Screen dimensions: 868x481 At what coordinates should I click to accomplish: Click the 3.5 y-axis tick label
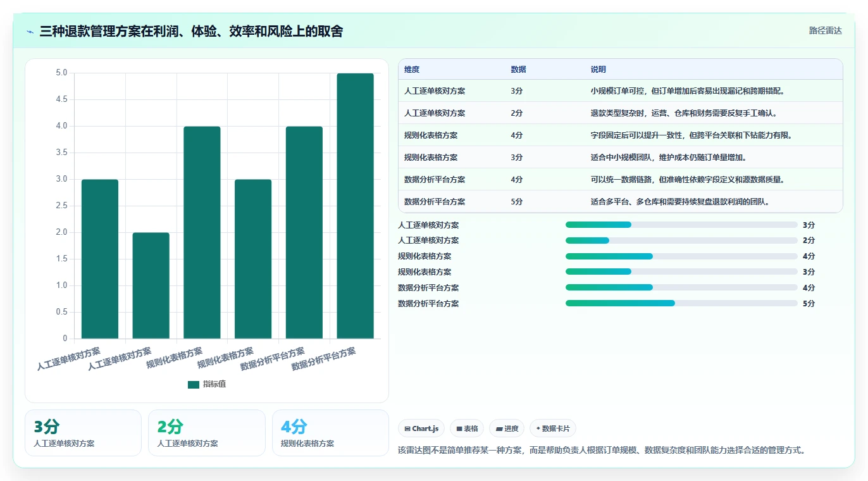tap(61, 153)
